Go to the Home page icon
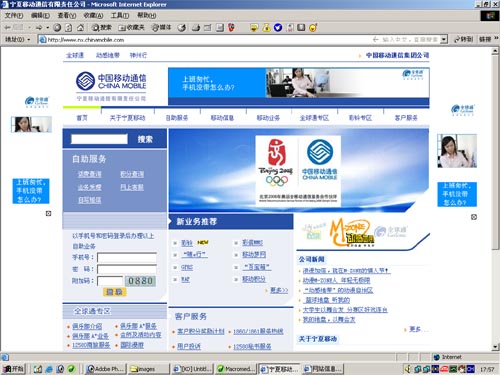Viewport: 500px width, 375px height. point(80,28)
